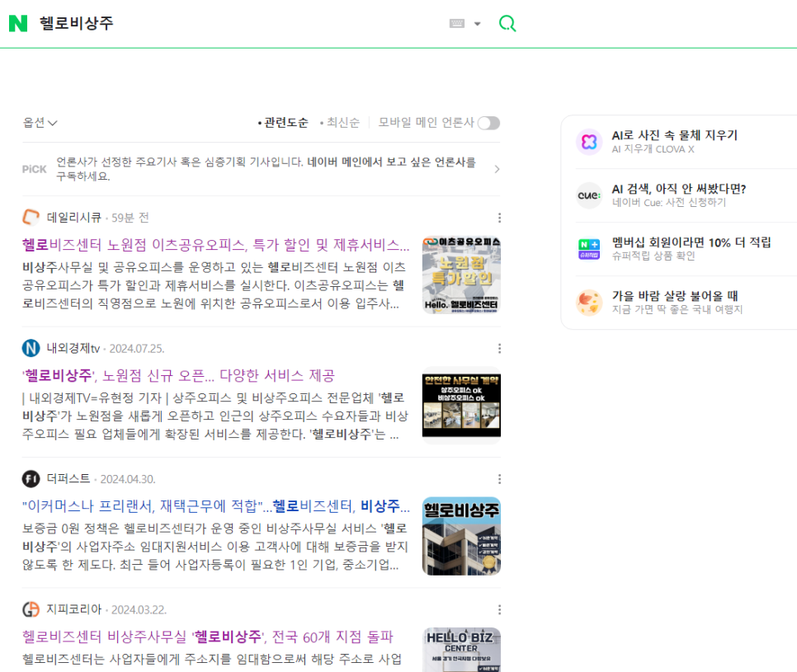Click the 내외경제TV=유현정 기자 summary text
Image resolution: width=797 pixels, height=672 pixels.
[x=215, y=416]
